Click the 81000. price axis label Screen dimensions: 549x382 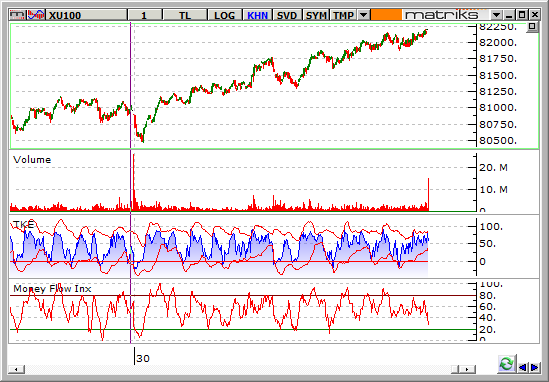click(498, 108)
